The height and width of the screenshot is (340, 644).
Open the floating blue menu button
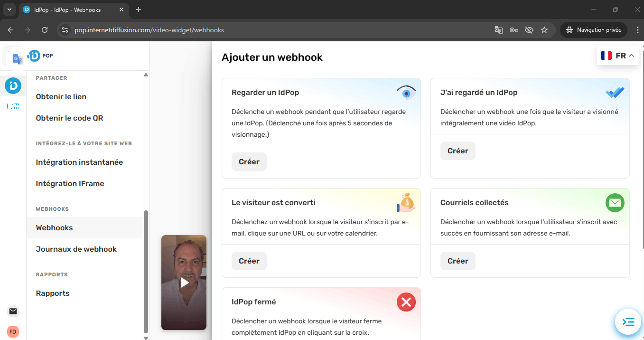(x=628, y=322)
